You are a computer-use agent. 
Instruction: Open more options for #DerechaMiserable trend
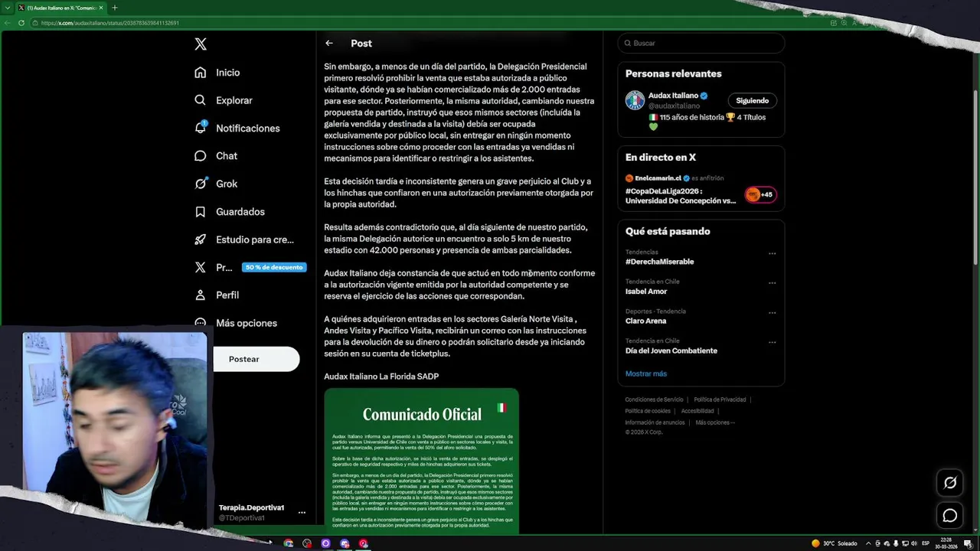point(772,253)
